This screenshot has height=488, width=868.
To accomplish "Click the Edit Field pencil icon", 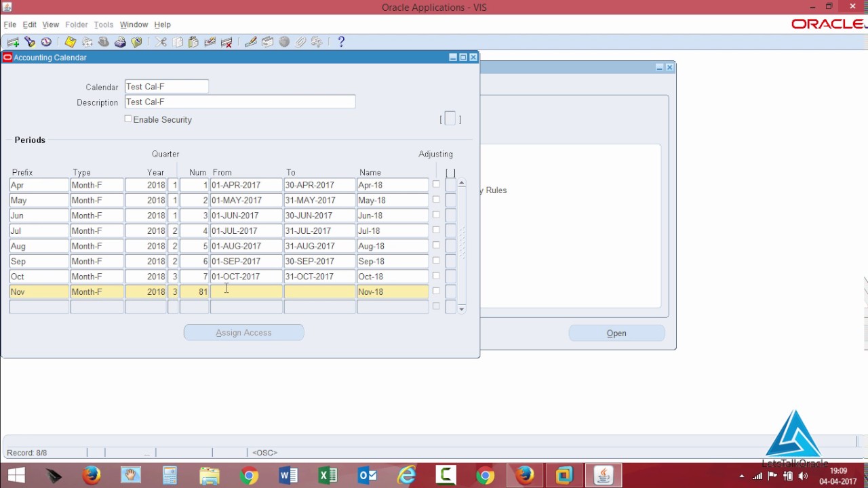I will point(251,42).
